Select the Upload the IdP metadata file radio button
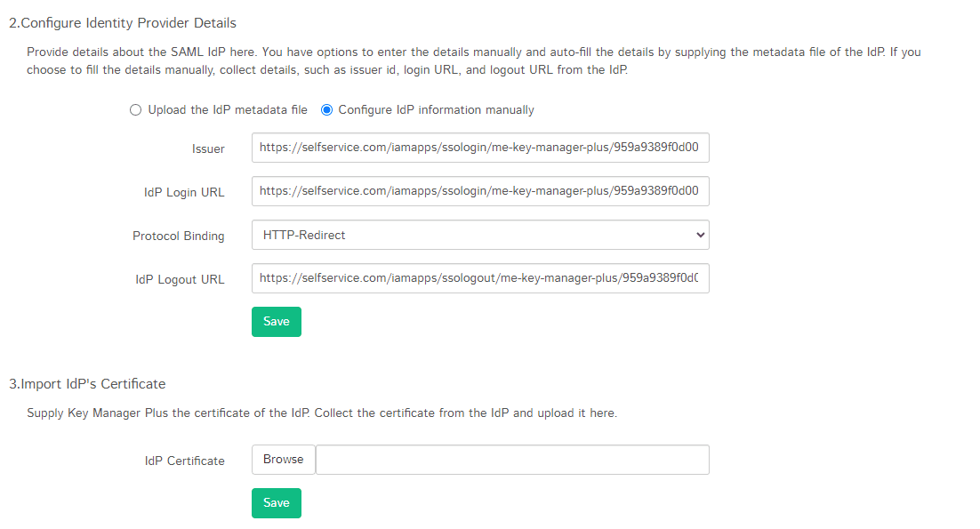980x529 pixels. click(x=135, y=110)
